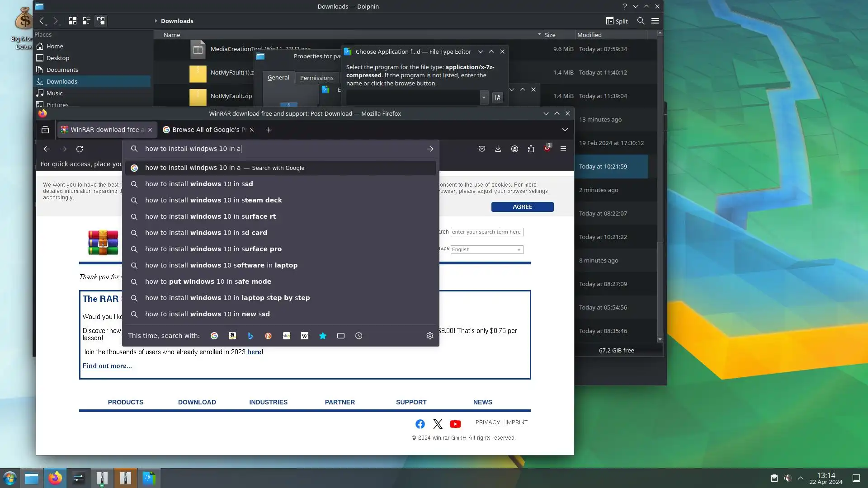Open program combo box dropdown arrow
The height and width of the screenshot is (488, 868).
[x=484, y=98]
